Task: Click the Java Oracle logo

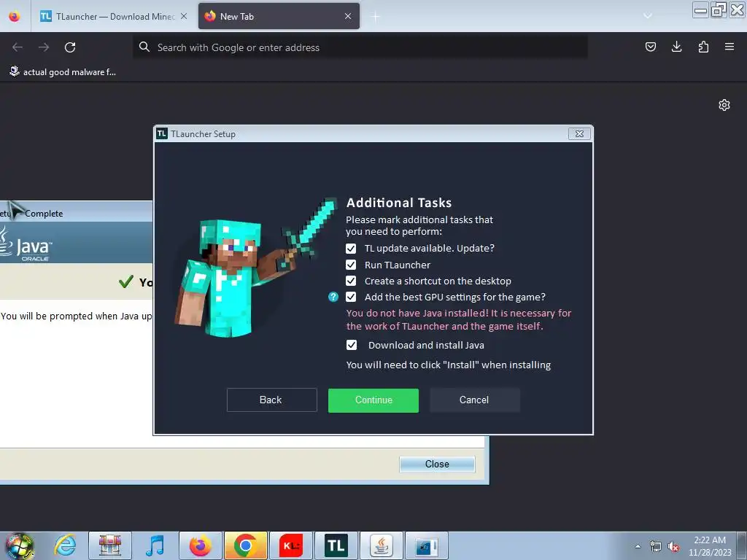Action: coord(27,244)
